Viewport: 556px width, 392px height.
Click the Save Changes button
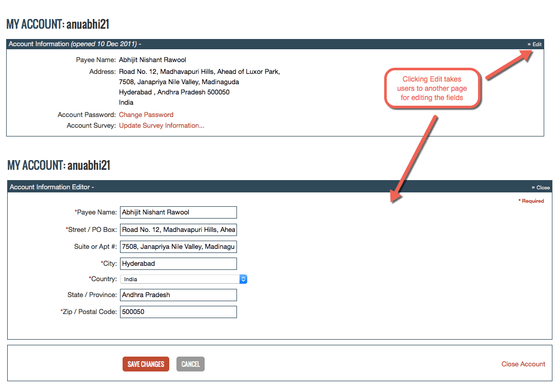(x=146, y=364)
